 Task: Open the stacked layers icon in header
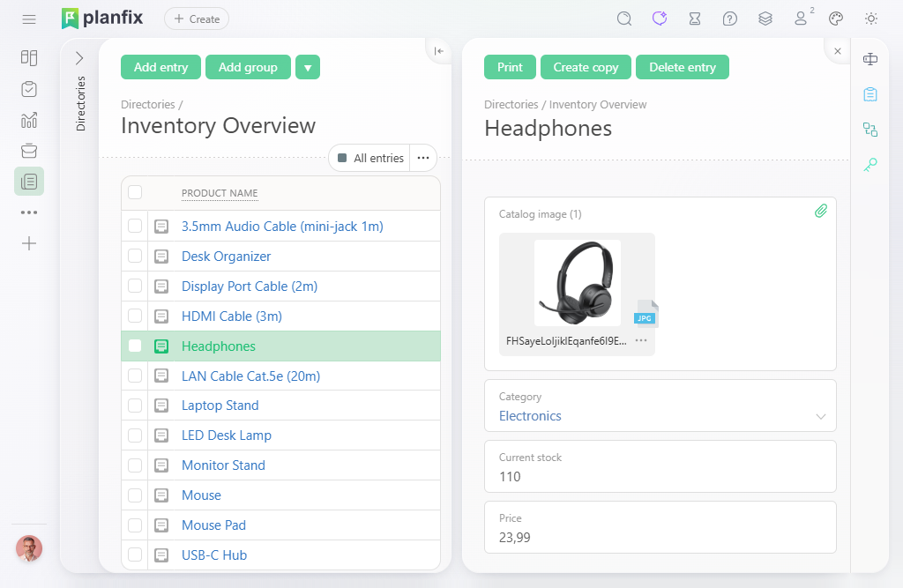click(765, 19)
